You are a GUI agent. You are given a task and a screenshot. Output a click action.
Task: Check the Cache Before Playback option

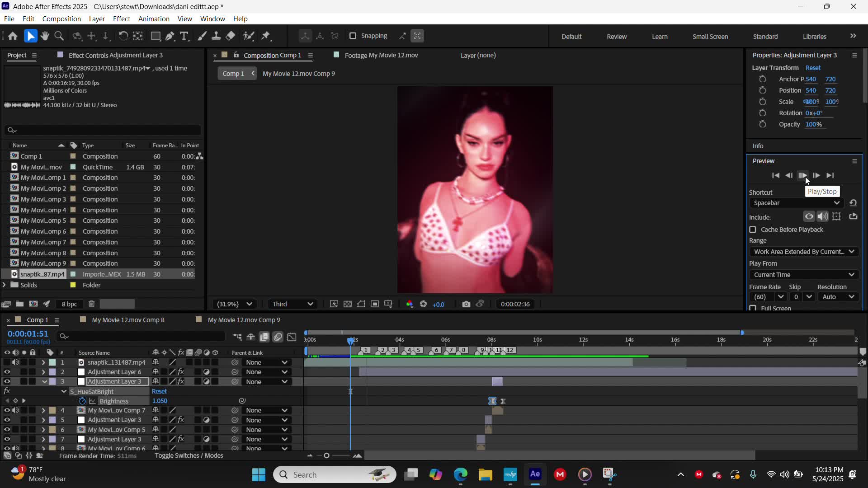(753, 230)
